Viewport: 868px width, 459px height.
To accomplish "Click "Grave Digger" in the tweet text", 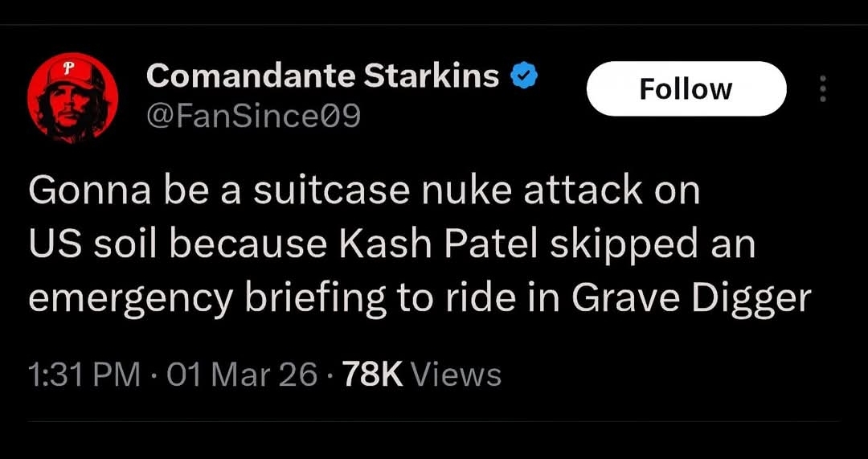I will click(692, 299).
